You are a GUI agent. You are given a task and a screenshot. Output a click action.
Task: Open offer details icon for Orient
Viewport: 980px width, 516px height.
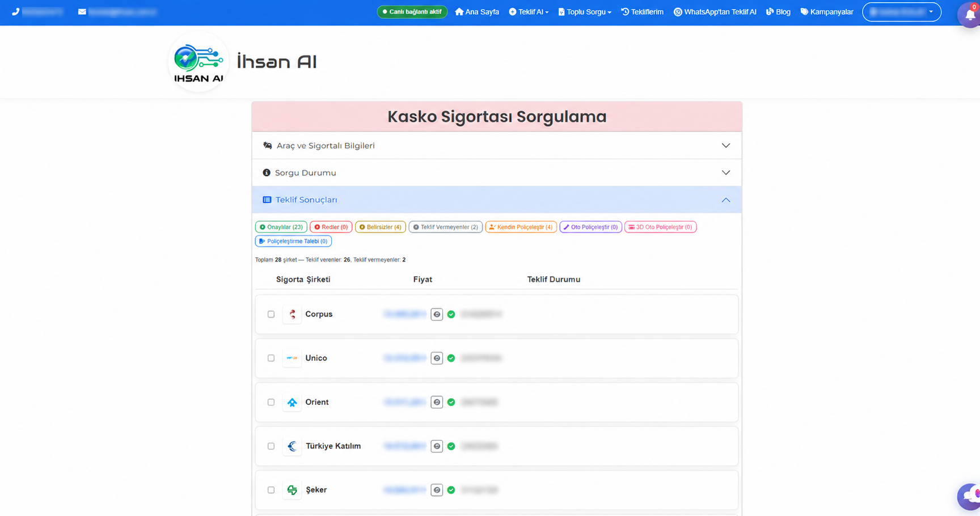[437, 402]
